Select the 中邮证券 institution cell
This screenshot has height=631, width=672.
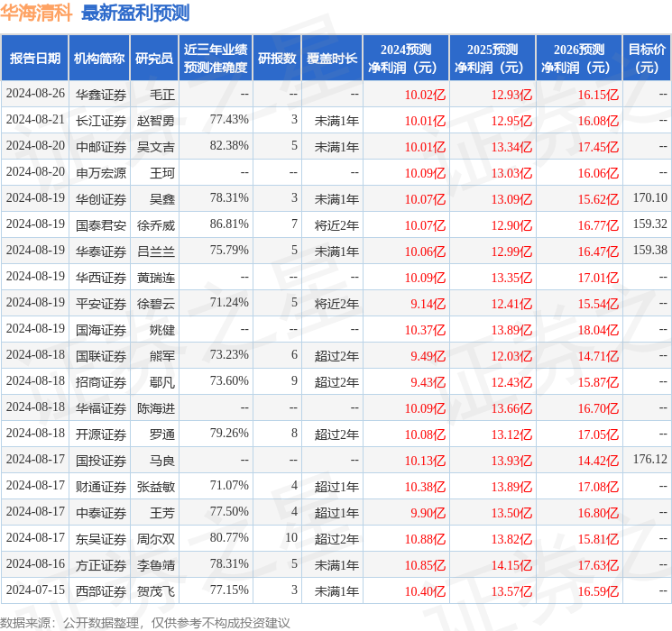pos(101,147)
